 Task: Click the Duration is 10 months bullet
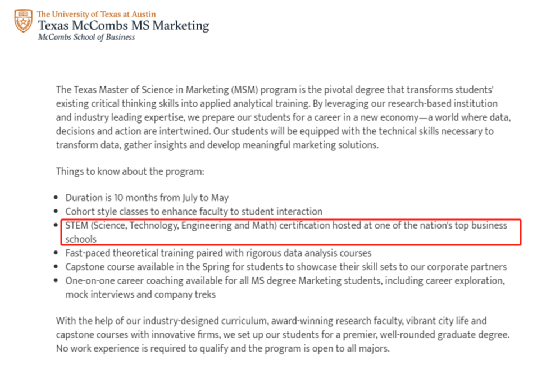[x=147, y=198]
